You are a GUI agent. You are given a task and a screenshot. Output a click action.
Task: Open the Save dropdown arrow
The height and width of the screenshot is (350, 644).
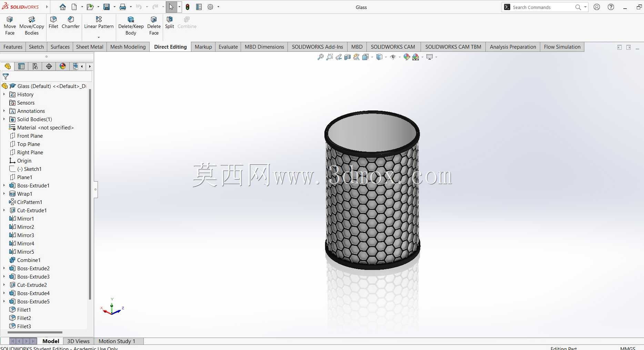coord(114,7)
